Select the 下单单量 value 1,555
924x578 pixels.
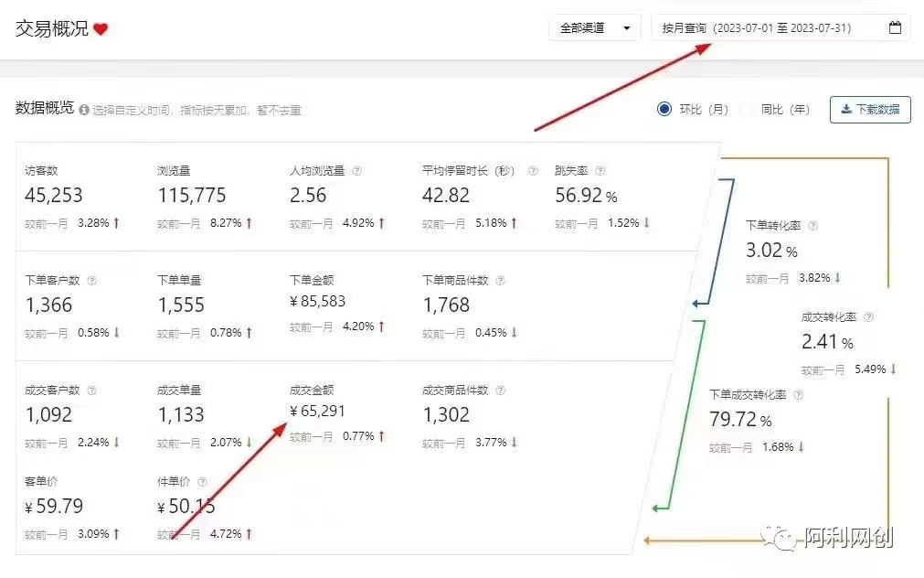point(181,305)
